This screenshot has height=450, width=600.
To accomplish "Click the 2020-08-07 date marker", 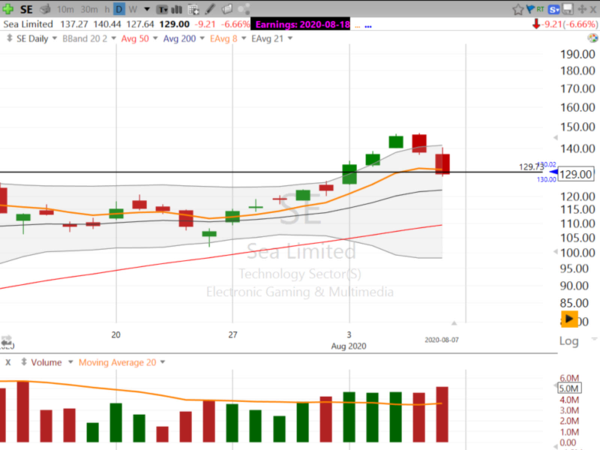I will click(440, 340).
